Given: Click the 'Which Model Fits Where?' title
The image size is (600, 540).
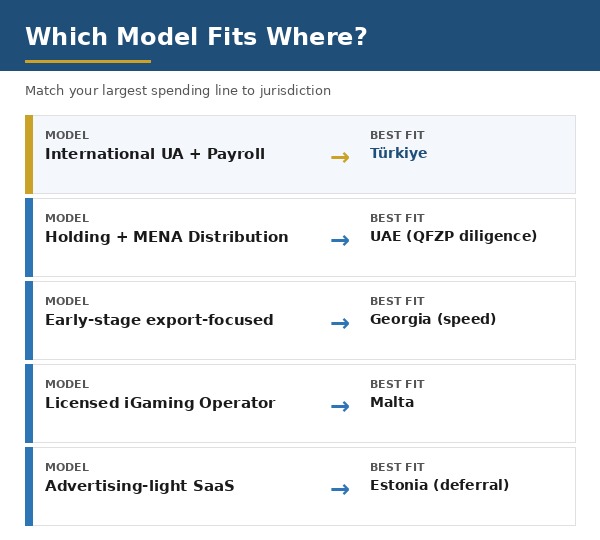Looking at the screenshot, I should 196,37.
